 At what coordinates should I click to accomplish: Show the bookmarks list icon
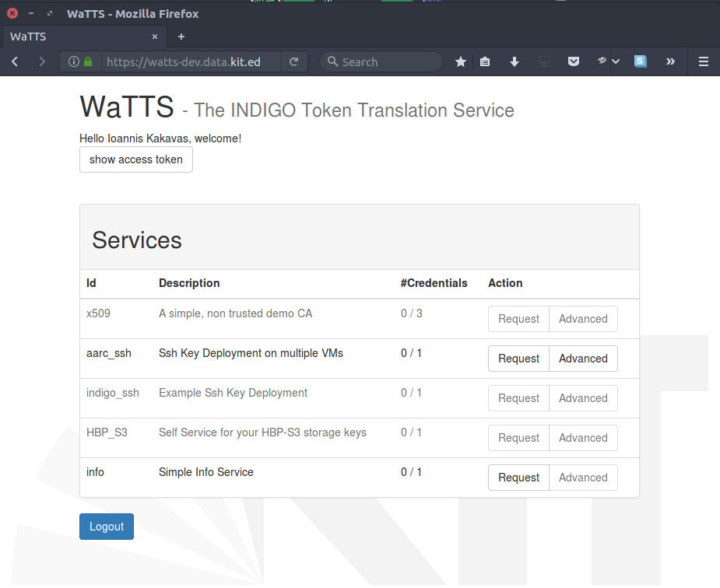(x=485, y=62)
